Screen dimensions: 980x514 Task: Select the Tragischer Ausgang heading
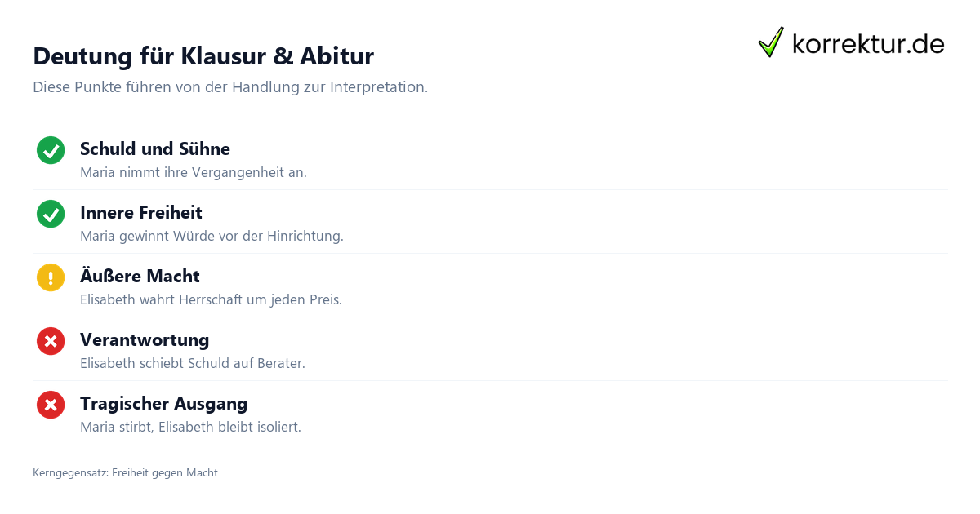pyautogui.click(x=163, y=404)
